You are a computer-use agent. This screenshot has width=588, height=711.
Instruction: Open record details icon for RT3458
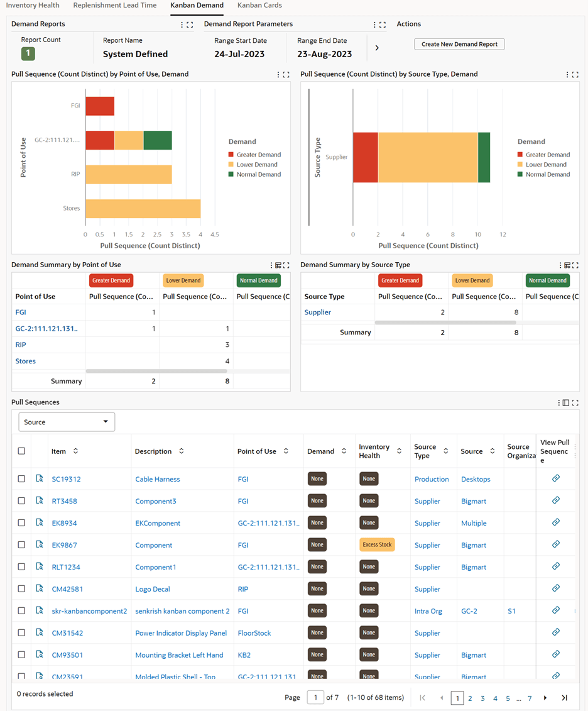[x=40, y=500]
